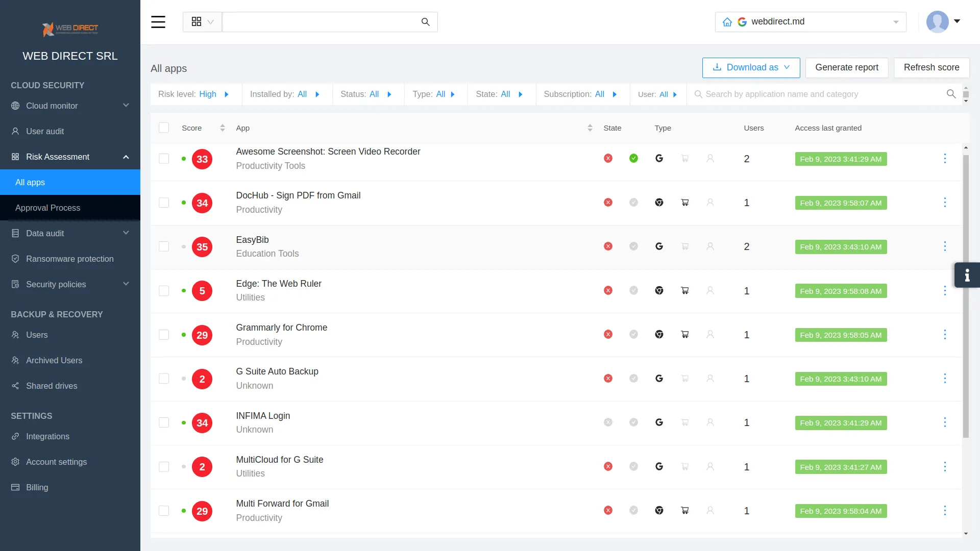Click the home icon beside webdirect.md
The image size is (980, 551).
727,22
